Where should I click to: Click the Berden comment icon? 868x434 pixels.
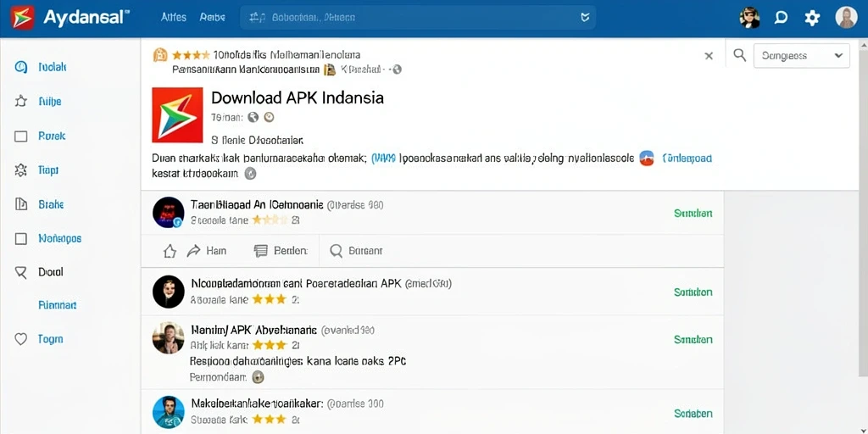click(x=260, y=251)
